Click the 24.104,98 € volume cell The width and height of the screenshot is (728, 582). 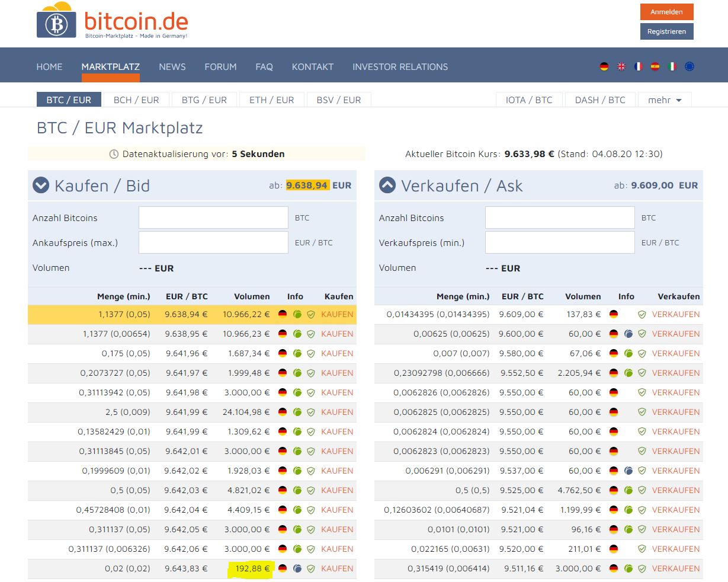pyautogui.click(x=246, y=412)
